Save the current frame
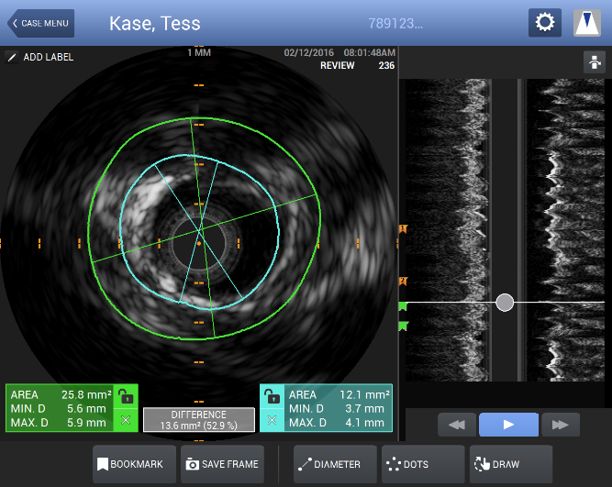Viewport: 612px width, 487px height. click(222, 464)
